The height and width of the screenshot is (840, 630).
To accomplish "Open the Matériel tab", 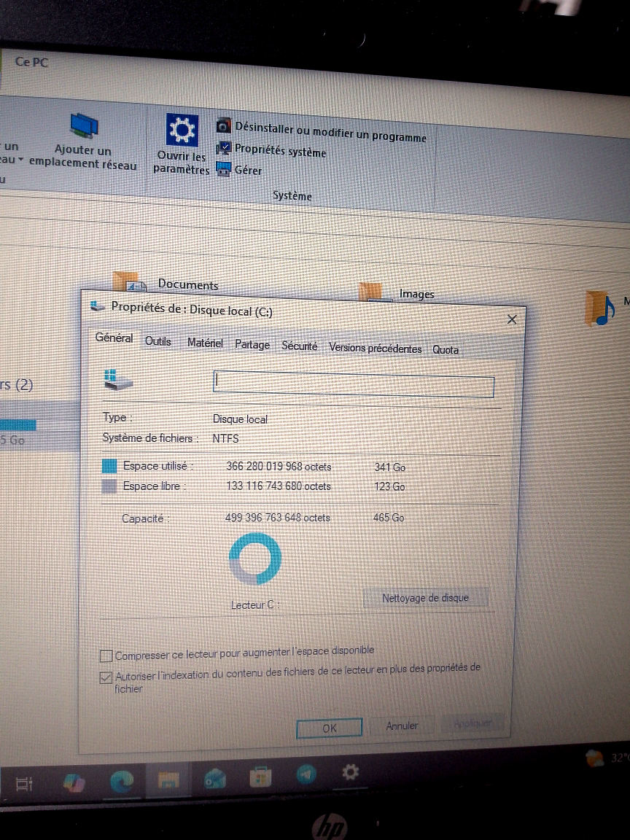I will [x=205, y=343].
